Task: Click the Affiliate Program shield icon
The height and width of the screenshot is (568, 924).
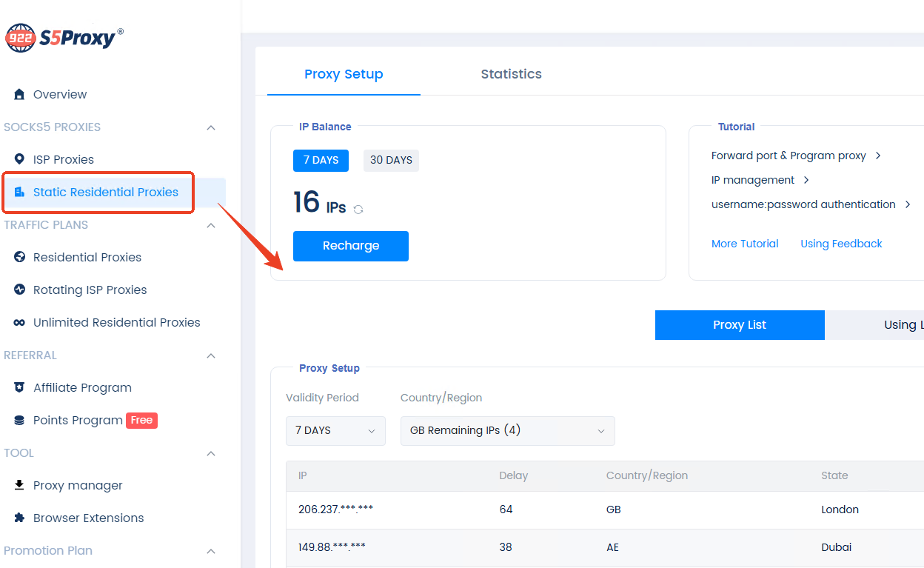Action: click(x=20, y=387)
